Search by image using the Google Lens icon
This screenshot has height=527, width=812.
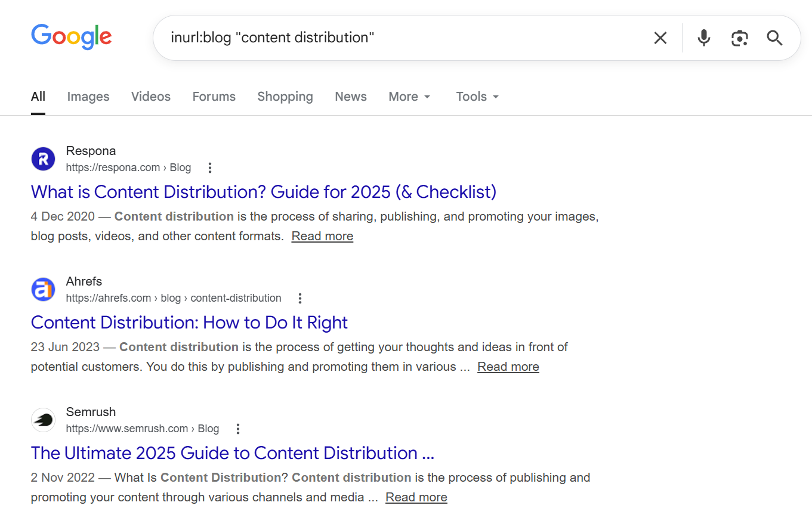pyautogui.click(x=740, y=38)
